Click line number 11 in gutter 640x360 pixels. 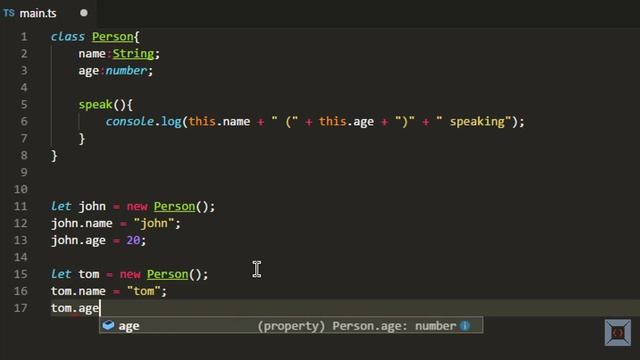coord(21,207)
